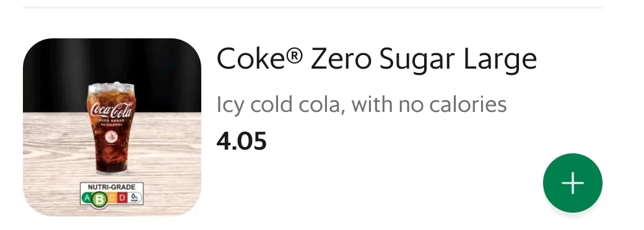The image size is (644, 230).
Task: Click the grey divider line above item
Action: coord(313,7)
